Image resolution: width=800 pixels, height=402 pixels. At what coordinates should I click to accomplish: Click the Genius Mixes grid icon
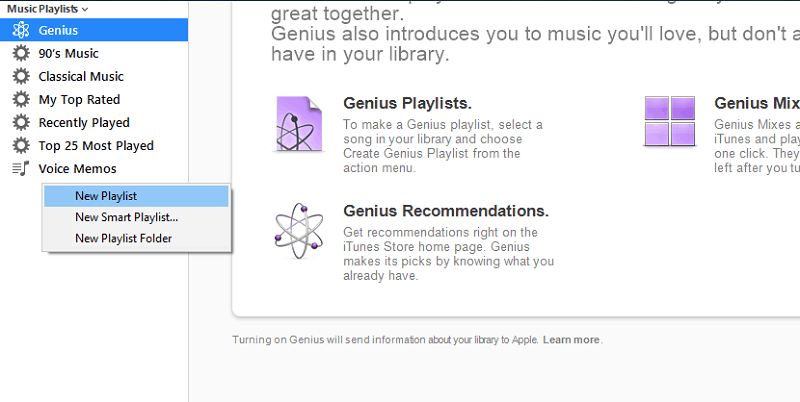coord(669,121)
